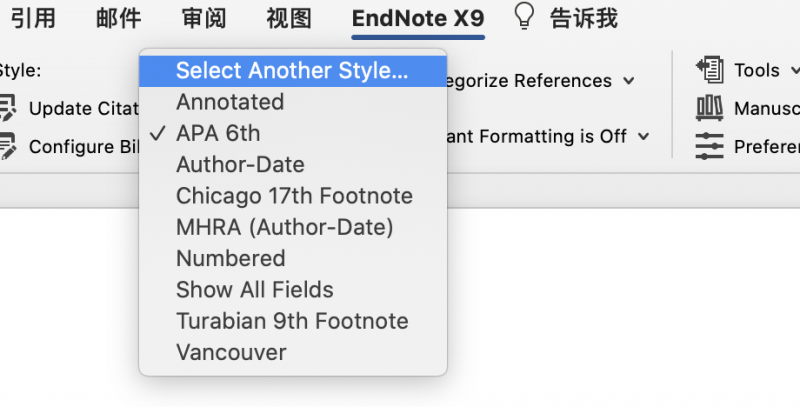Click the Manuscript Matcher bookshelf icon
This screenshot has width=800, height=407.
pyautogui.click(x=709, y=108)
